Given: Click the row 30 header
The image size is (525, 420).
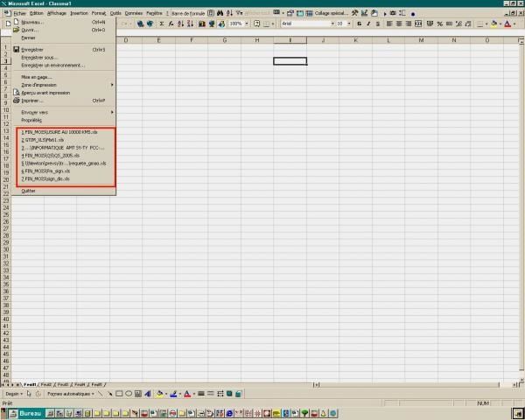Looking at the screenshot, I should click(6, 249).
